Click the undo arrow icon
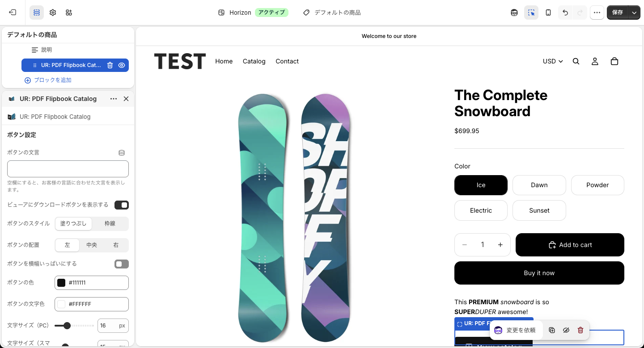This screenshot has height=348, width=644. tap(565, 13)
